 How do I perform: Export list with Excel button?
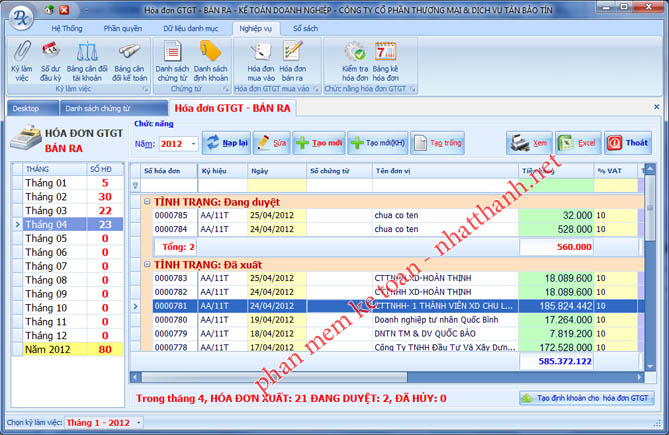tap(578, 143)
